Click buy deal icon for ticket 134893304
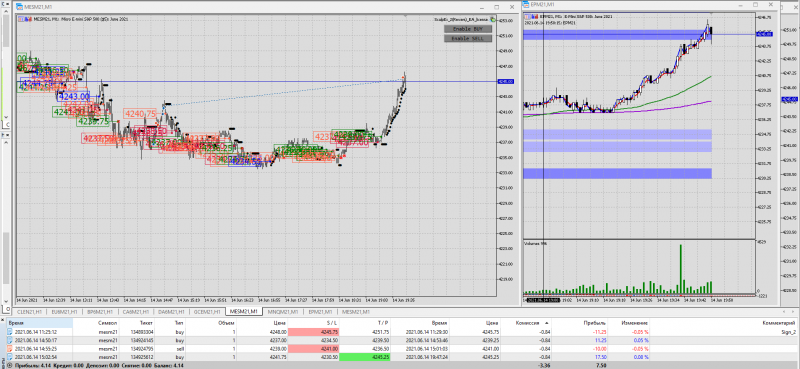The image size is (800, 369). pos(10,332)
